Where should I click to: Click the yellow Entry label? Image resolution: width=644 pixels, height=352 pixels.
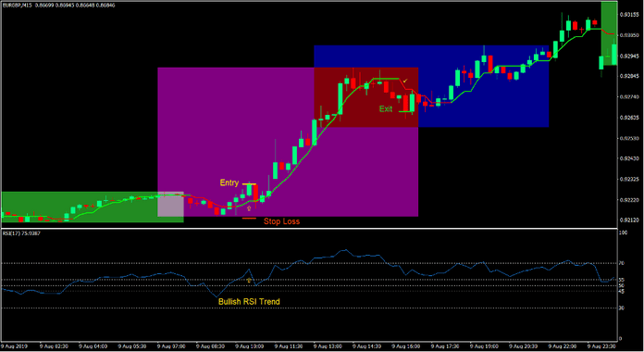(229, 182)
